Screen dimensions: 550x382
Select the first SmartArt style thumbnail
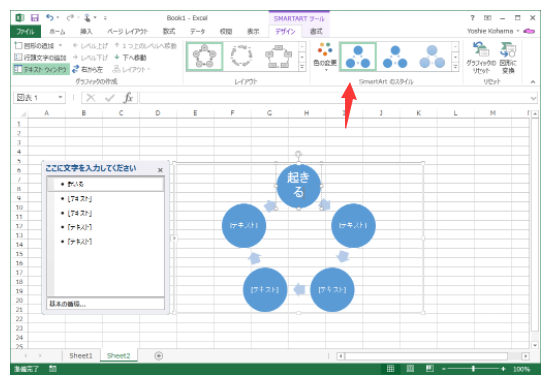click(x=358, y=56)
